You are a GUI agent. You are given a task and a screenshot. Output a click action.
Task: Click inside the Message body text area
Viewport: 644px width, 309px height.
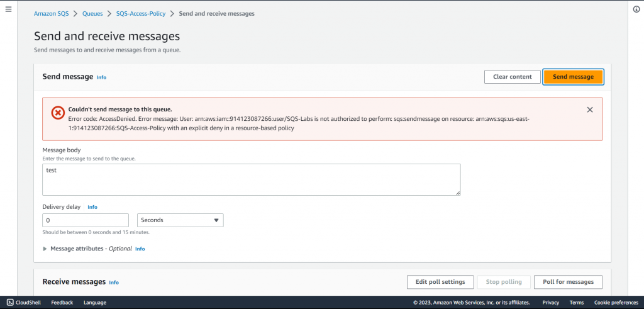tap(251, 179)
